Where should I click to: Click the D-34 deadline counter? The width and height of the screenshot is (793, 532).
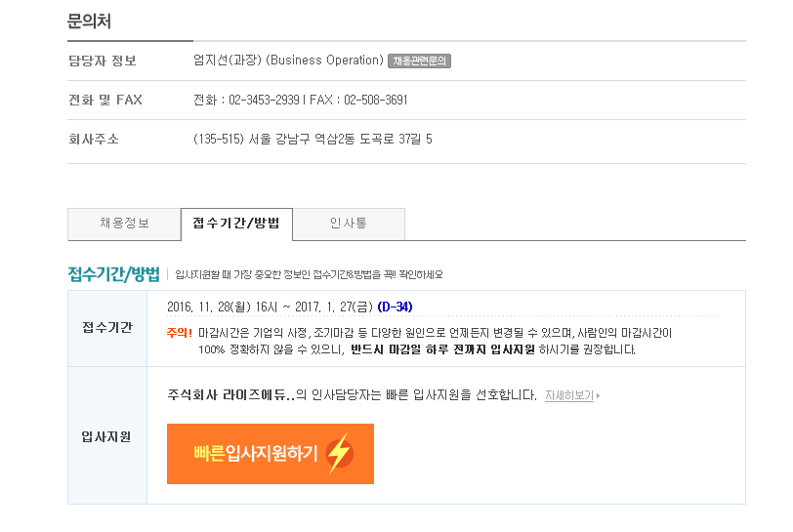[395, 307]
